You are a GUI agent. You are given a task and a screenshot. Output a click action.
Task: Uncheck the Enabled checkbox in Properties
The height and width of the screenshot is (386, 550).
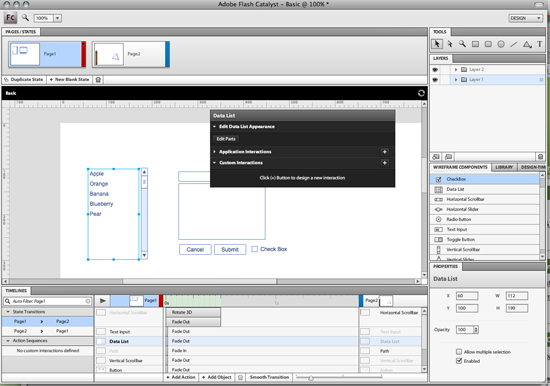click(x=459, y=361)
